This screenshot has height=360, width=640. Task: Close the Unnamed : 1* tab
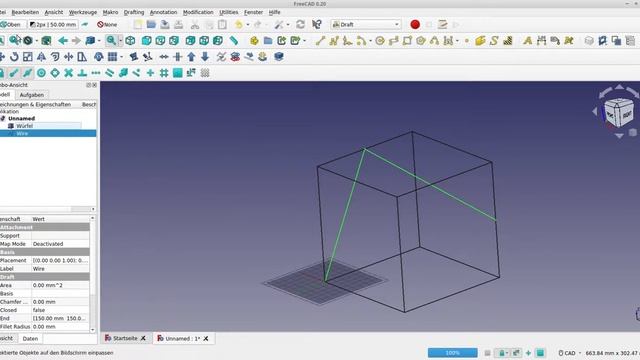[206, 338]
